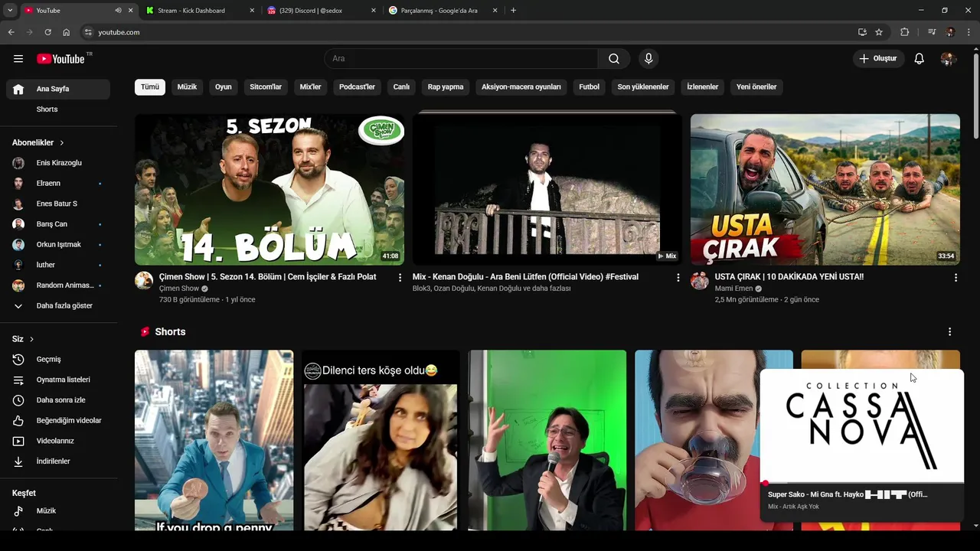The width and height of the screenshot is (980, 551).
Task: Expand the Siz section chevron
Action: tap(31, 339)
